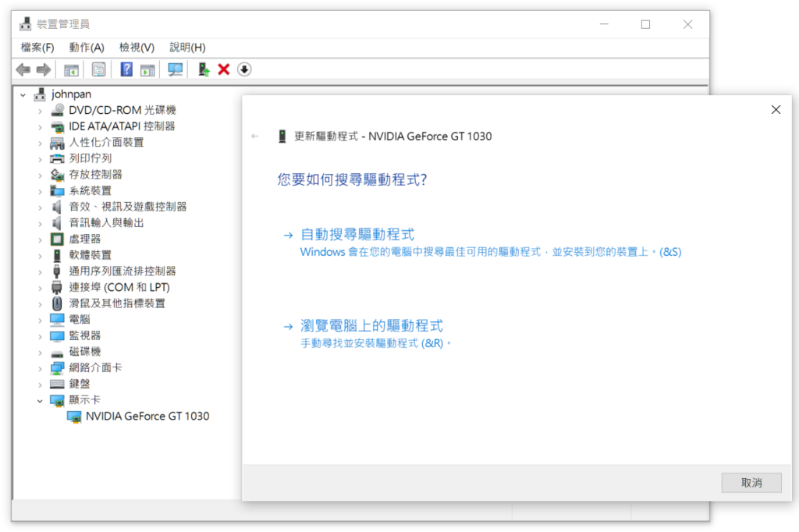Expand the 人性化介面裝置 node
This screenshot has width=799, height=532.
tap(40, 144)
